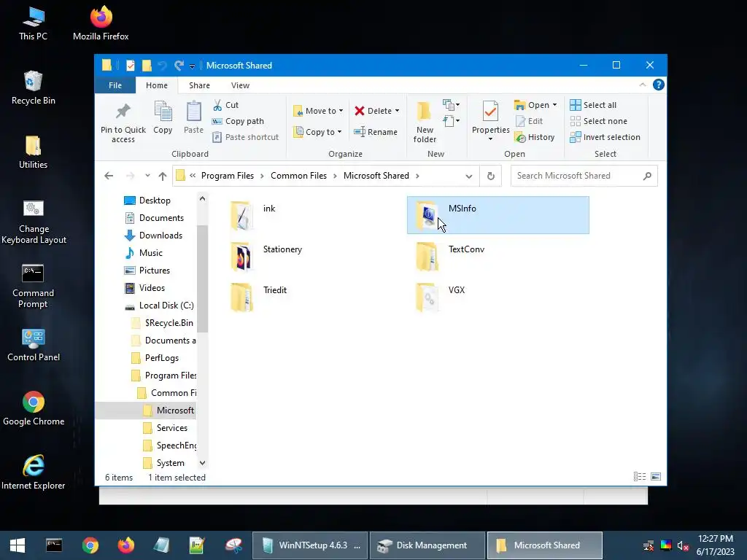Go up one folder level
The height and width of the screenshot is (560, 747).
pos(163,176)
